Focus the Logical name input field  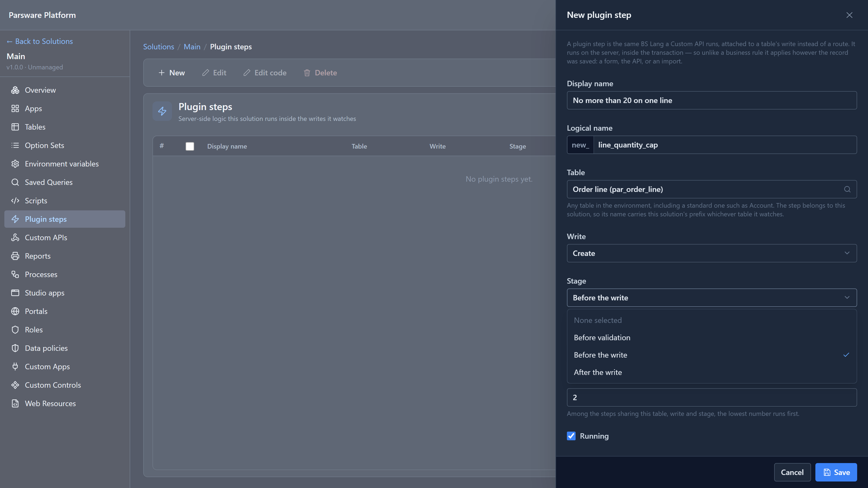(725, 145)
